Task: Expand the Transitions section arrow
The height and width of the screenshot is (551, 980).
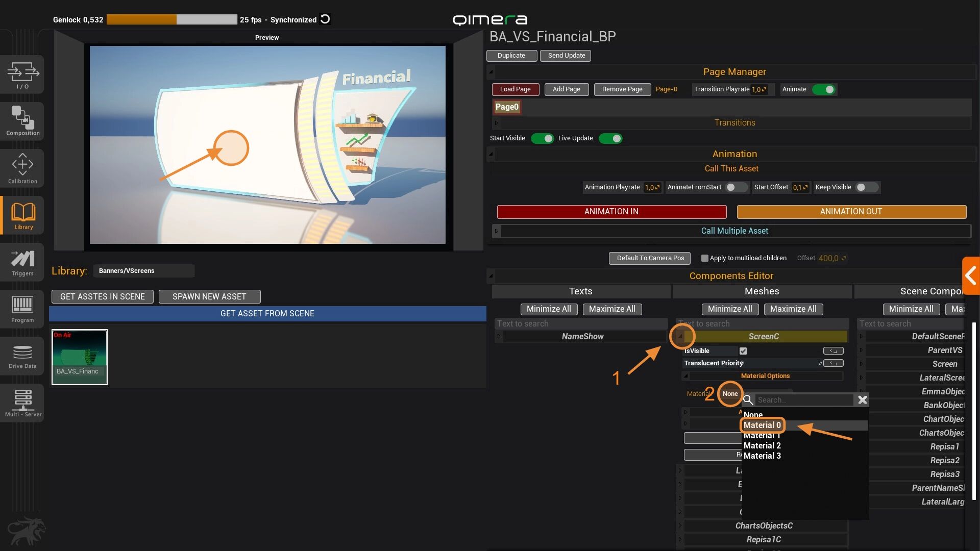Action: pyautogui.click(x=496, y=123)
